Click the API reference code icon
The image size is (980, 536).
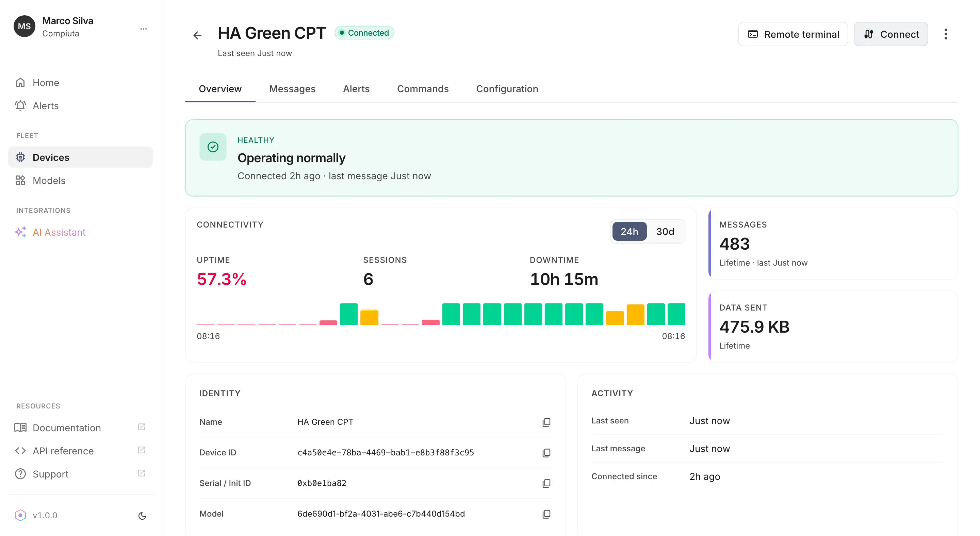(x=20, y=451)
